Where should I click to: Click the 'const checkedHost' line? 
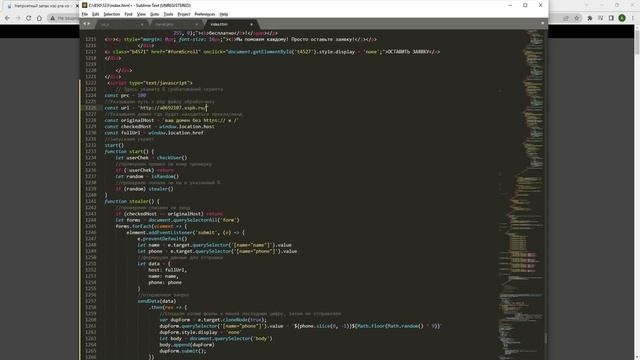click(x=160, y=127)
